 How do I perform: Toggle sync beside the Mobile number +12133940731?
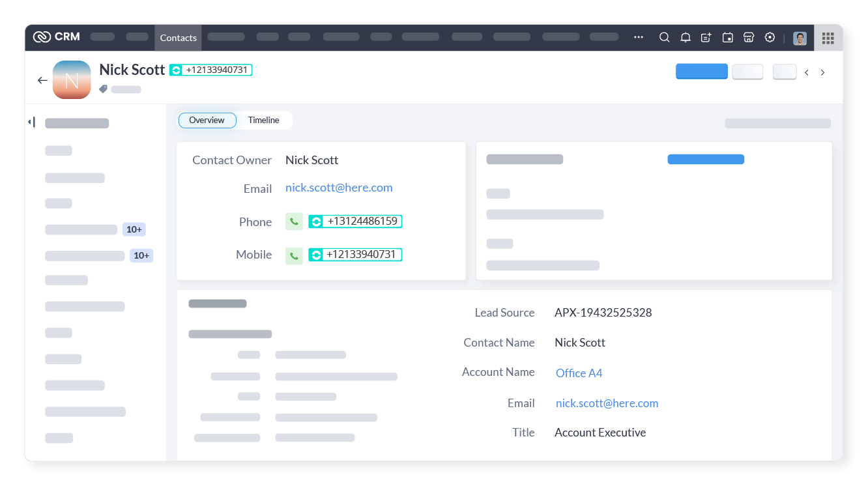316,254
